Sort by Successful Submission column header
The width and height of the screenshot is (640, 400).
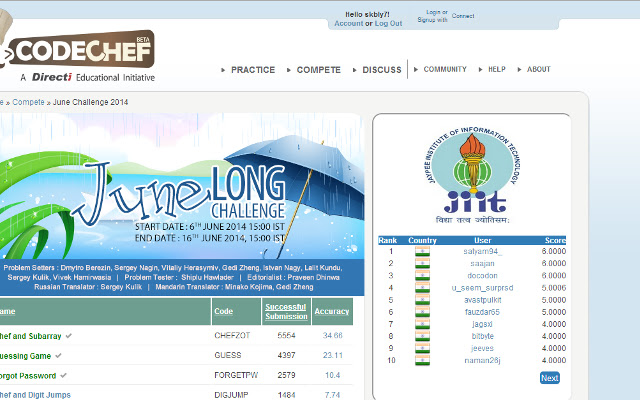[x=286, y=311]
